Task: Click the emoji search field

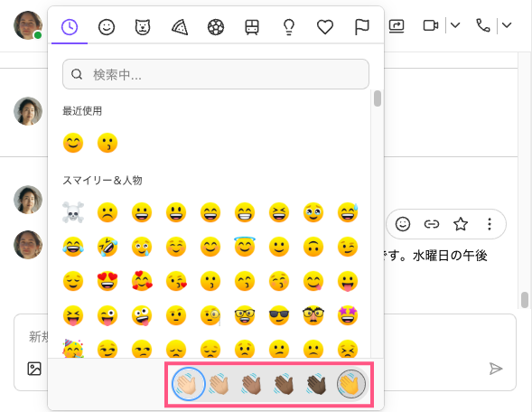Action: (x=216, y=74)
